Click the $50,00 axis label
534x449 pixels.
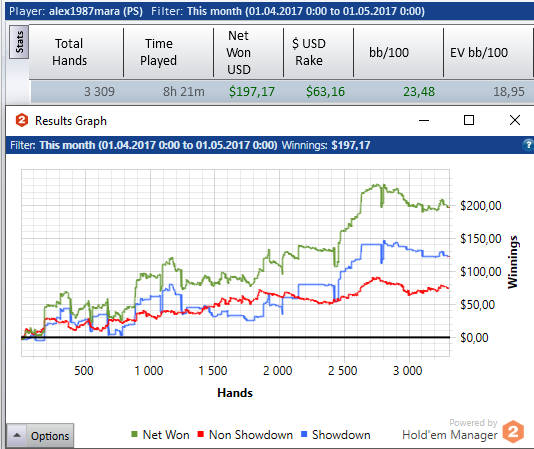tap(477, 305)
